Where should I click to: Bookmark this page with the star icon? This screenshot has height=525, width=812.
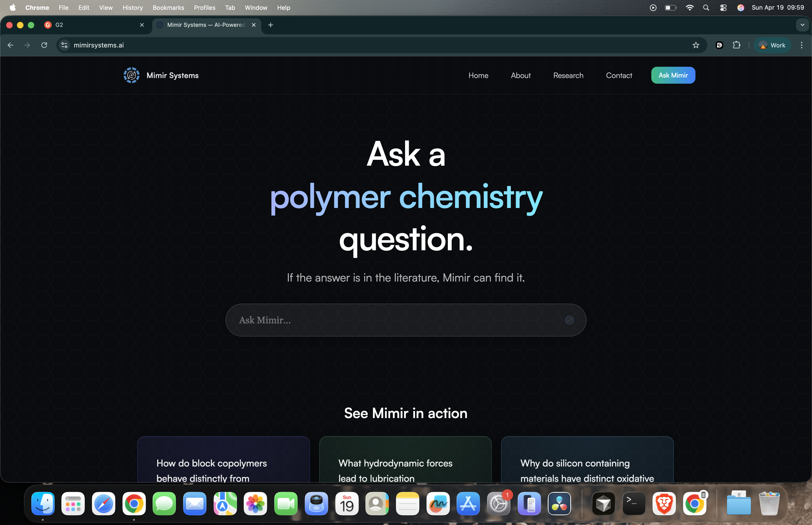(x=695, y=45)
